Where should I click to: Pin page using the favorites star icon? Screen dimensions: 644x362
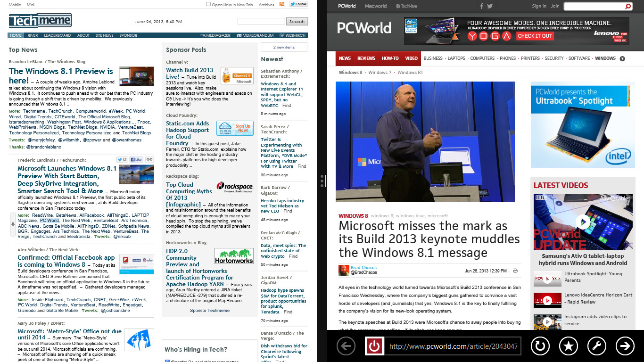pos(568,346)
